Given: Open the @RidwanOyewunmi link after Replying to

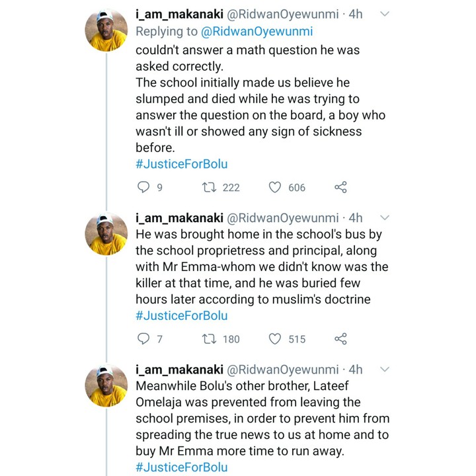Looking at the screenshot, I should coord(257,32).
